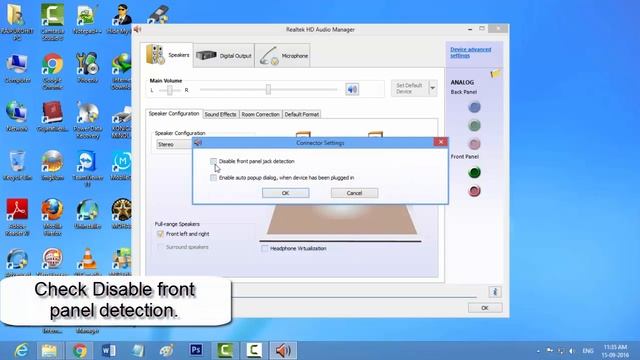Close the Connector Settings dialog
This screenshot has height=360, width=640.
tap(441, 142)
